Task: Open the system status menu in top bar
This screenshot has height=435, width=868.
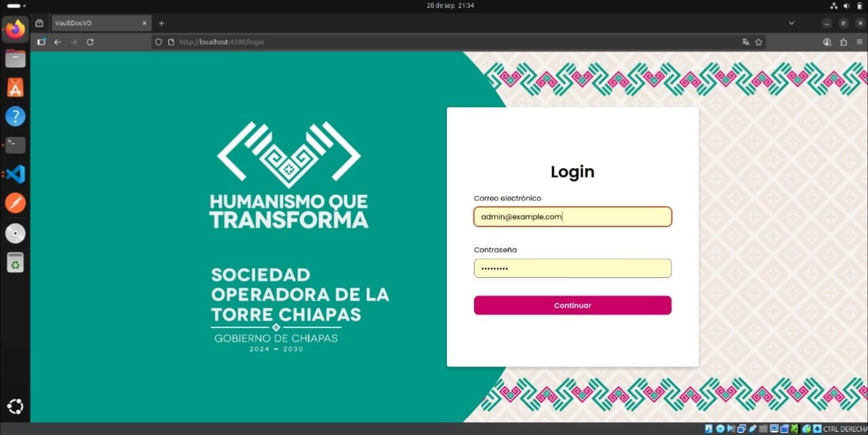Action: coord(844,5)
